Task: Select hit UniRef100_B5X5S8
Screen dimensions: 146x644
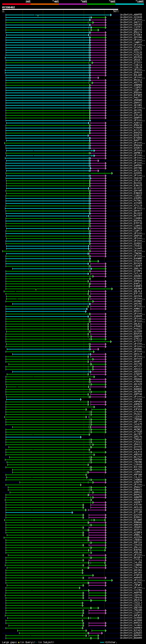Action: coord(131,57)
